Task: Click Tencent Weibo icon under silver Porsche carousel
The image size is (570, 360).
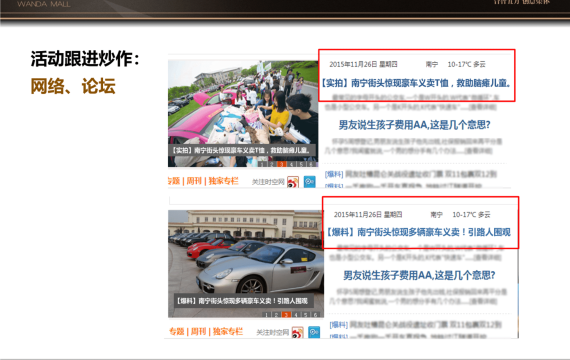Action: pyautogui.click(x=314, y=332)
